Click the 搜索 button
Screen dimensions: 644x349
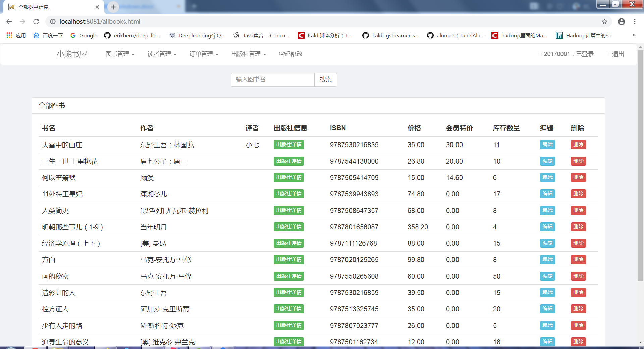[326, 80]
